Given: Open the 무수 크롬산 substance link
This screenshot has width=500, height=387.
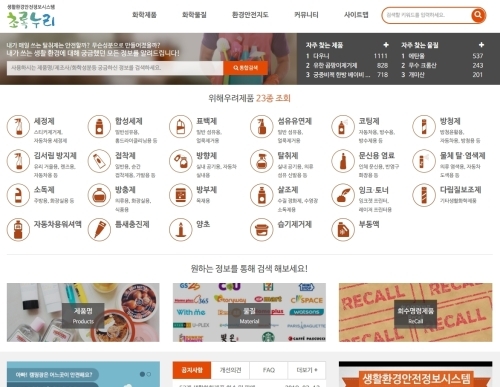Looking at the screenshot, I should coord(422,65).
